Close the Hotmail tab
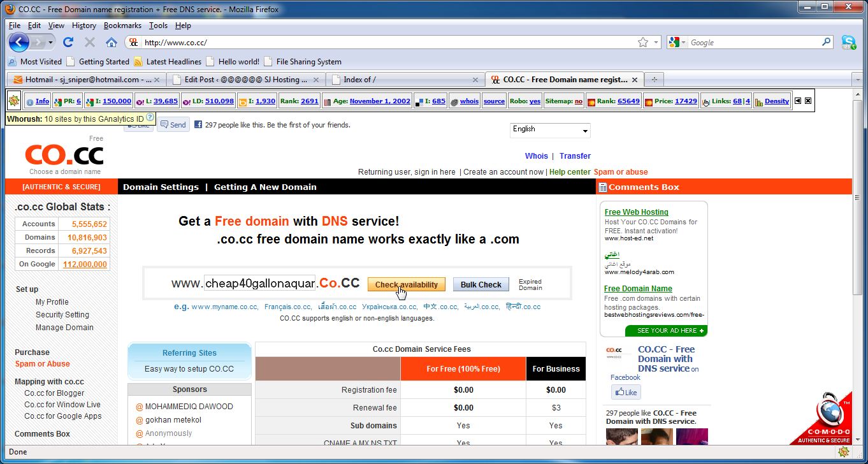The image size is (868, 464). point(157,80)
